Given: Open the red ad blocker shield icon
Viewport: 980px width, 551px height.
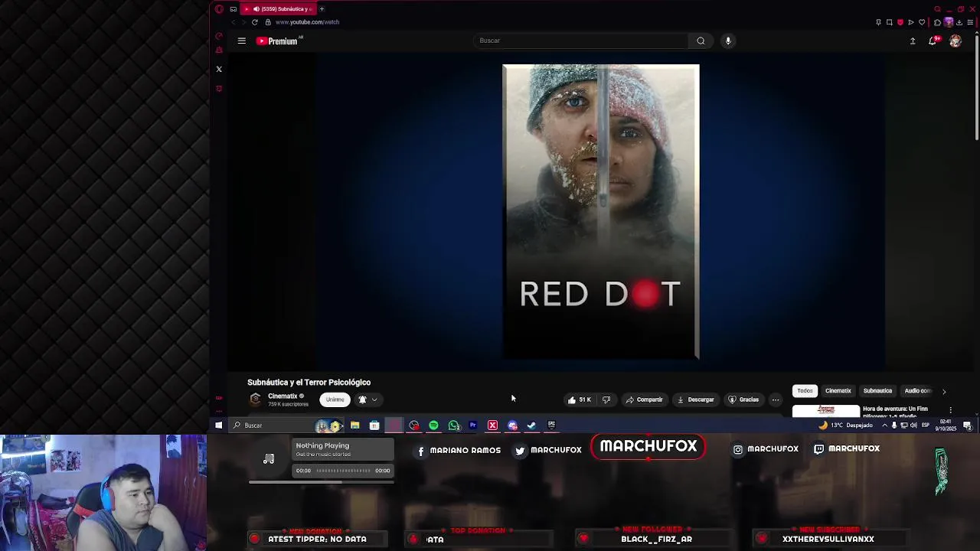Looking at the screenshot, I should click(x=900, y=22).
